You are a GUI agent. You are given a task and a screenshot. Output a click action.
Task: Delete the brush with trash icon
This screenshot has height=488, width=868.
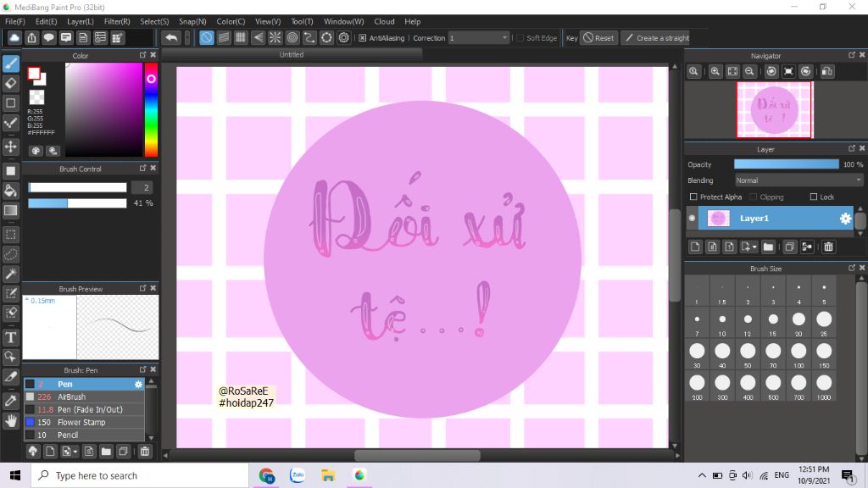pos(144,452)
